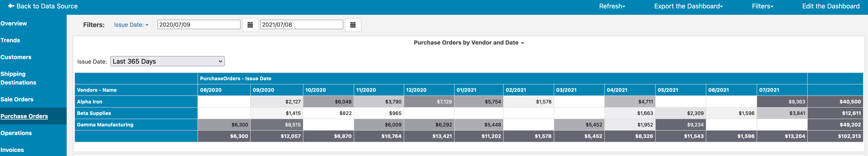Expand the Filters menu in top bar
The image size is (868, 156).
762,6
